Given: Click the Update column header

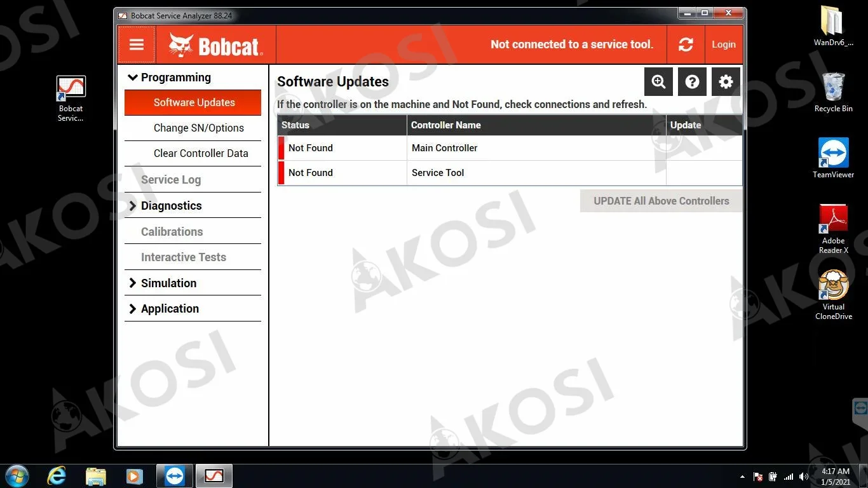Looking at the screenshot, I should coord(704,125).
